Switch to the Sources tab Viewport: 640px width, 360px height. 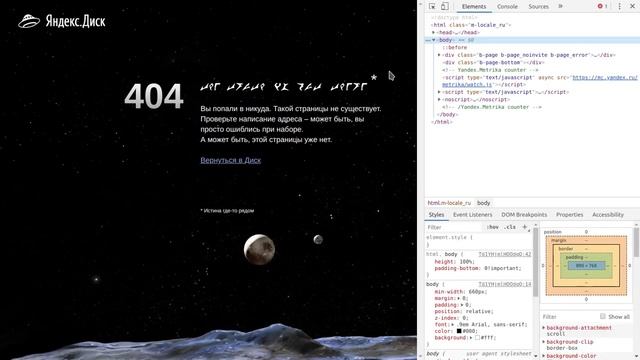point(538,7)
